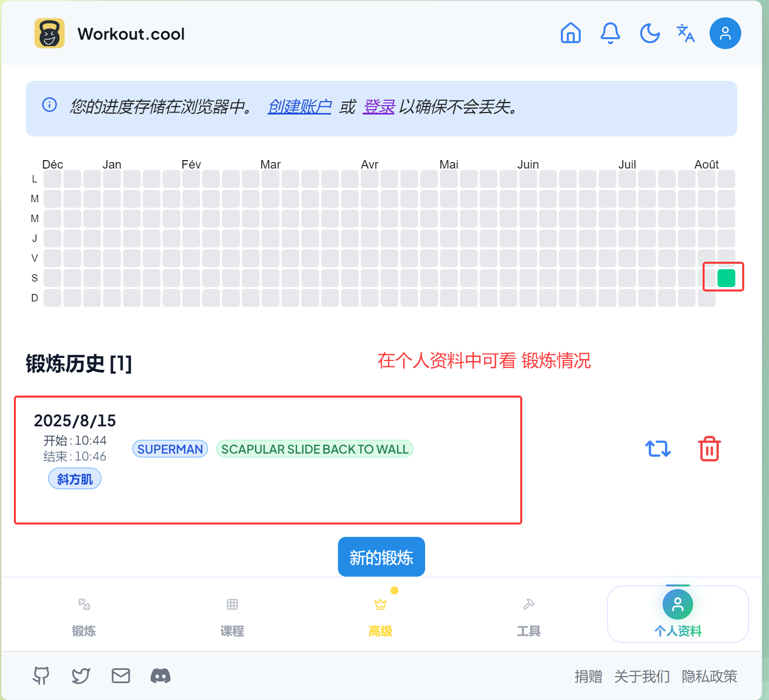Delete the 2025/8/15 workout
769x700 pixels.
pos(710,449)
